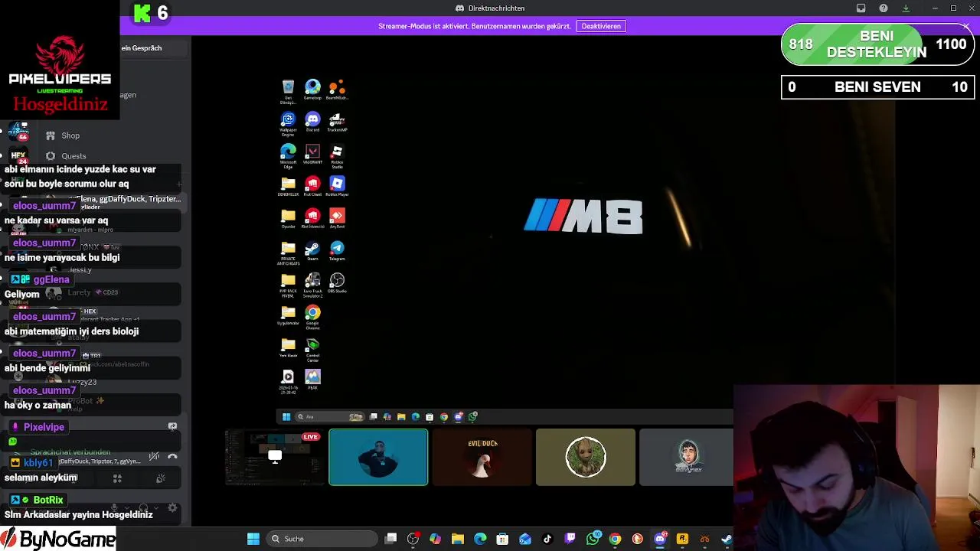The image size is (980, 551).
Task: Click the BENI DESTEKLEYIN goal bar
Action: click(877, 45)
